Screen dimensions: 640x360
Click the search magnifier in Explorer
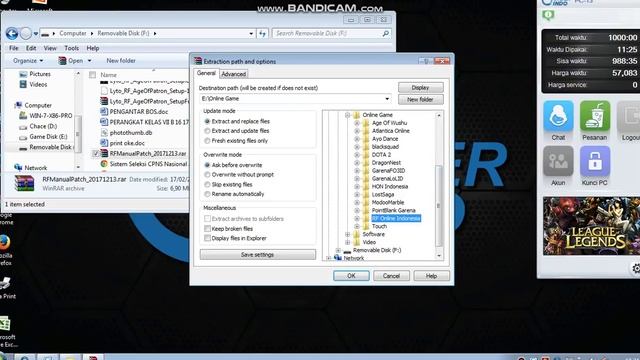(385, 33)
